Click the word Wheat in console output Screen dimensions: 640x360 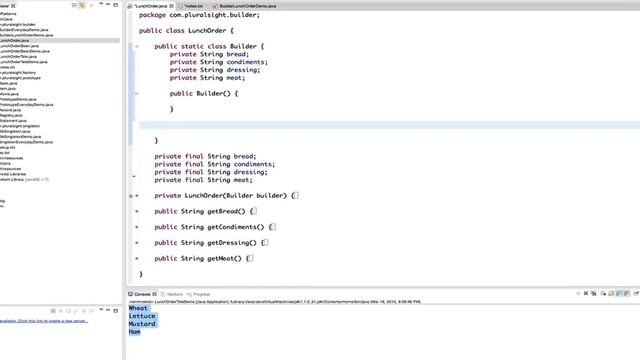[138, 308]
